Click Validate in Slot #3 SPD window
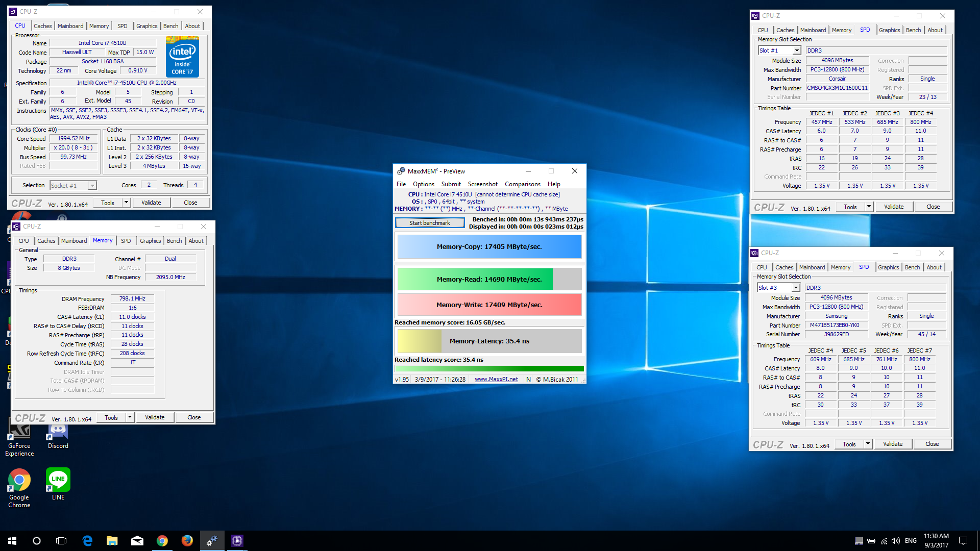980x551 pixels. pyautogui.click(x=893, y=444)
